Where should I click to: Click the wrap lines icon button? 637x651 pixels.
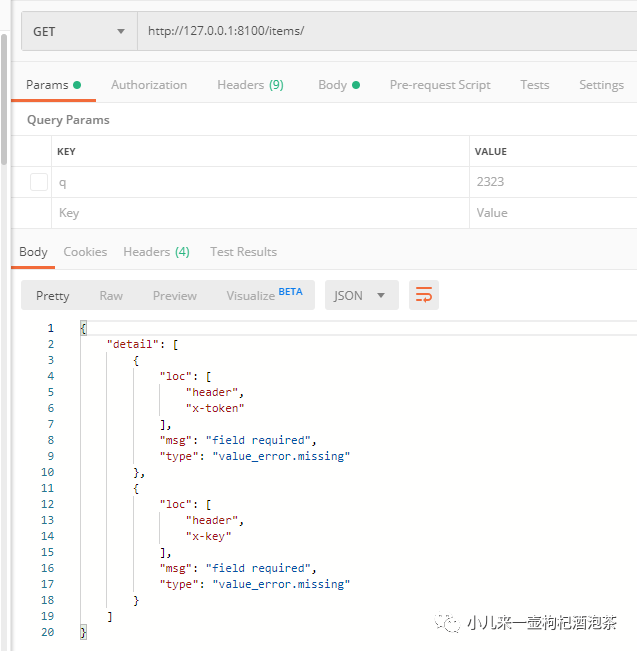[x=424, y=295]
